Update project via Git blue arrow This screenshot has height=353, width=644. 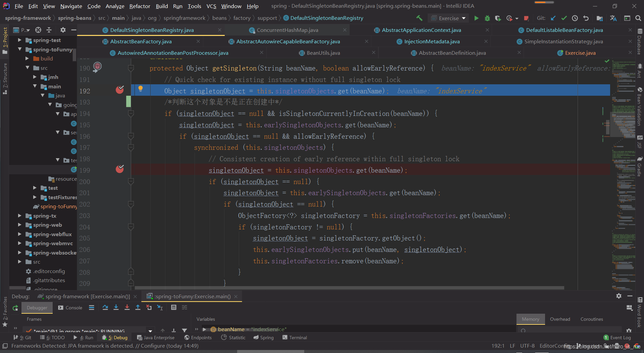(x=553, y=18)
